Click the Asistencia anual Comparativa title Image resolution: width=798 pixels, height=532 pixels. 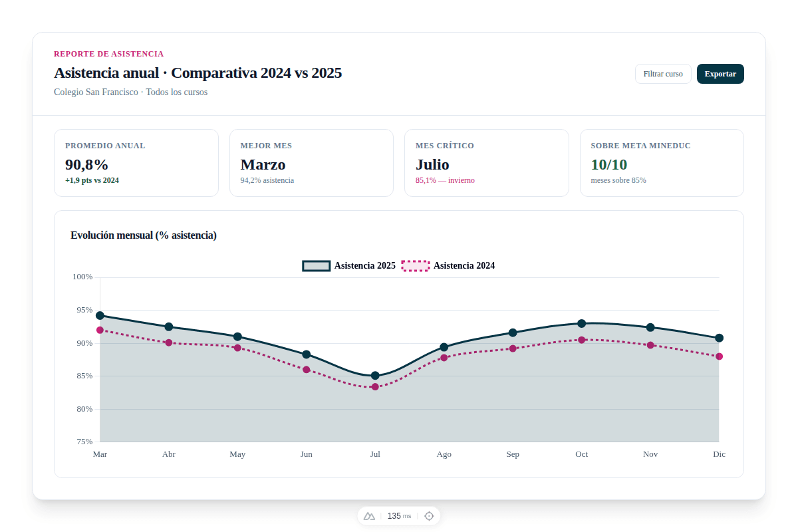(x=198, y=72)
